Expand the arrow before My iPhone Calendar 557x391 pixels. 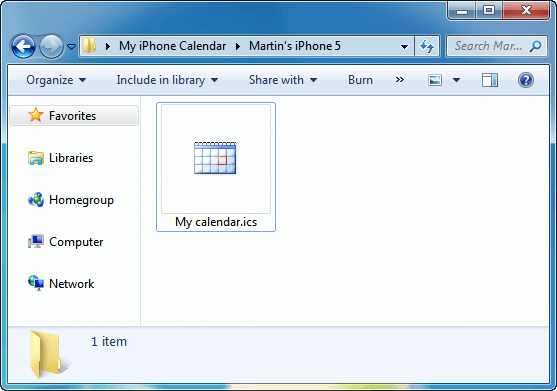(x=108, y=47)
